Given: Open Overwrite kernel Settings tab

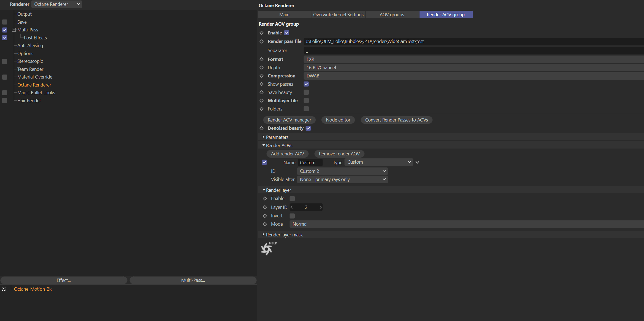Looking at the screenshot, I should click(x=338, y=15).
